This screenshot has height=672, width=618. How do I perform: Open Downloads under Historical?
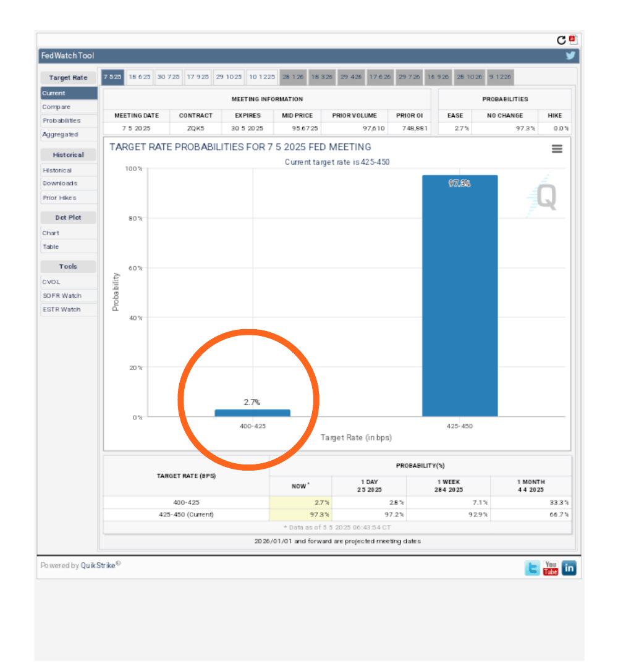(x=60, y=183)
